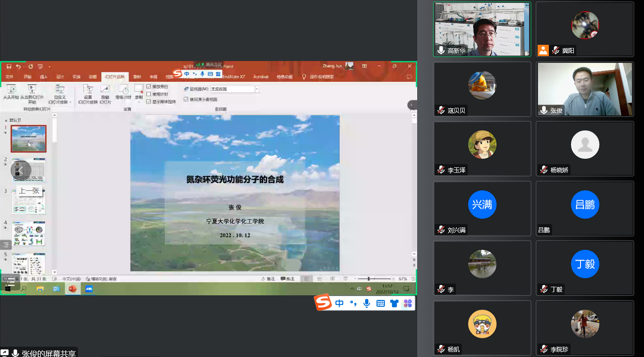This screenshot has height=357, width=644.
Task: Click Sogou microphone voice input icon
Action: (367, 304)
